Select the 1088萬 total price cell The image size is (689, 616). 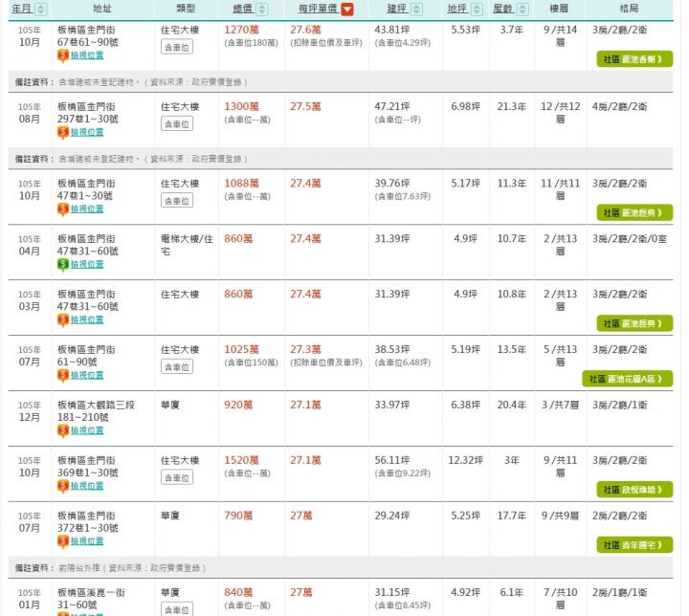pyautogui.click(x=242, y=184)
